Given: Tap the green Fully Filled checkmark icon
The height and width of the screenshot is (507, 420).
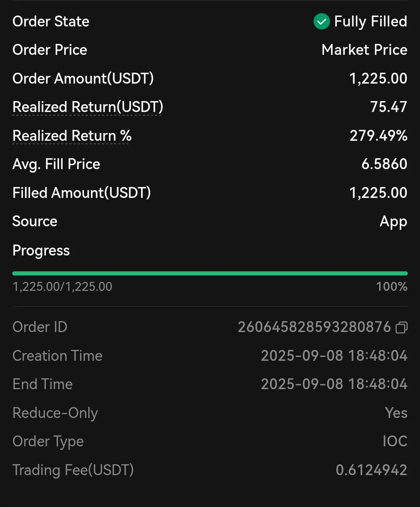Looking at the screenshot, I should coord(322,22).
